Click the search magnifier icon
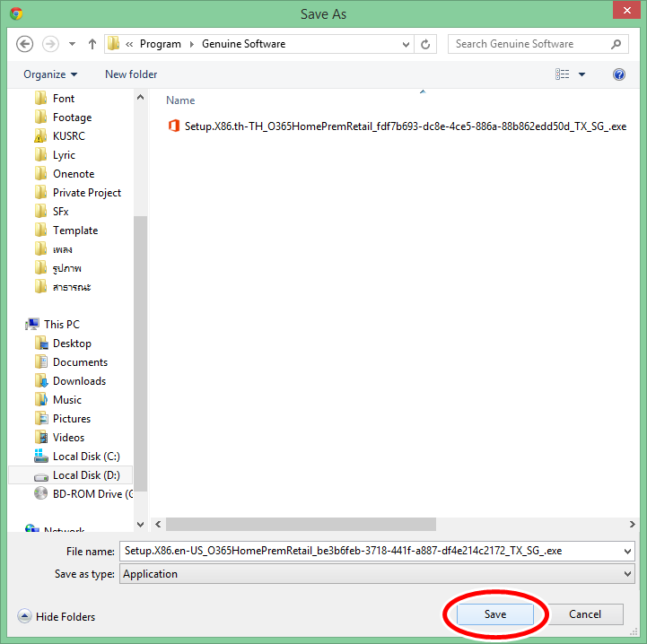This screenshot has width=647, height=644. (616, 44)
